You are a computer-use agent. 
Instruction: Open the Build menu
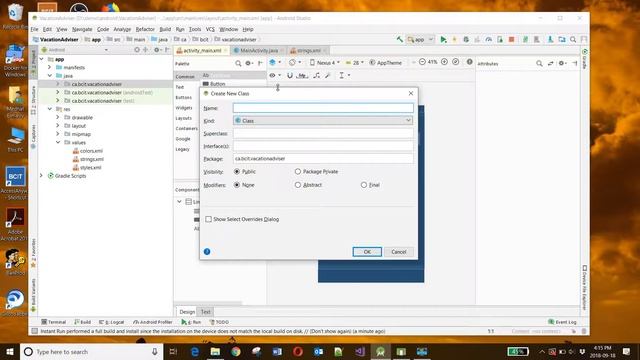click(165, 29)
